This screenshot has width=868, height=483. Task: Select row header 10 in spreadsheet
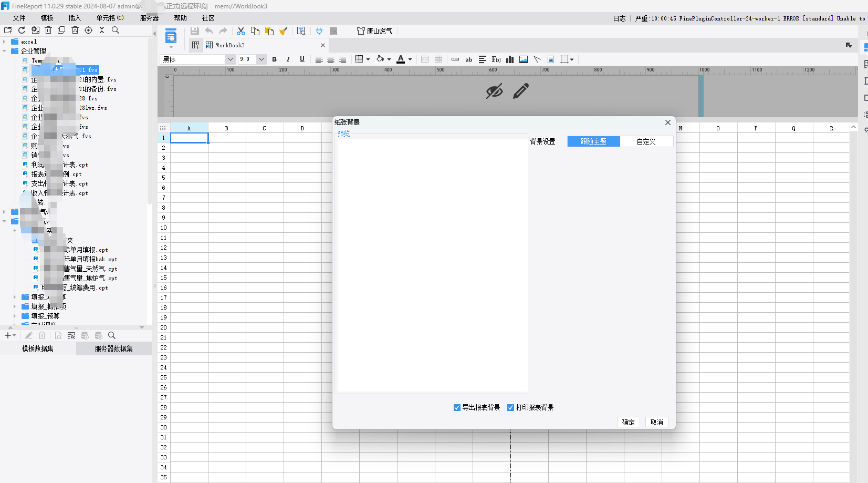point(163,228)
